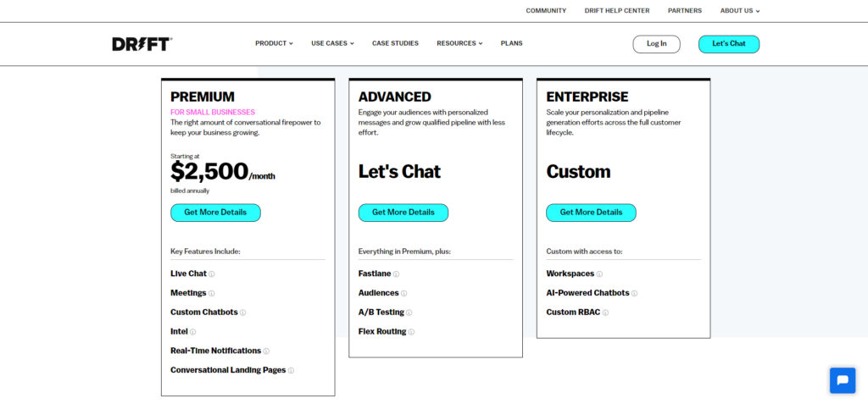Get More Details for Premium plan

point(215,213)
